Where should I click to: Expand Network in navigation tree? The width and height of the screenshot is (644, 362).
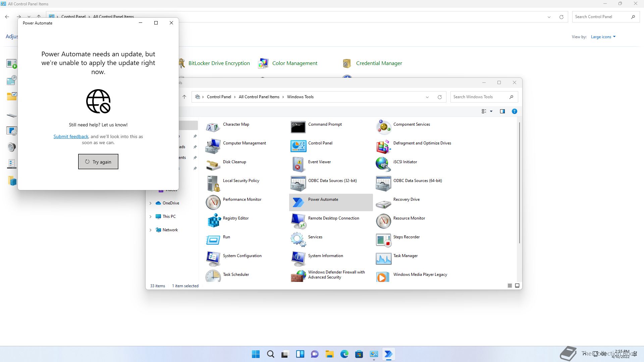pyautogui.click(x=151, y=230)
